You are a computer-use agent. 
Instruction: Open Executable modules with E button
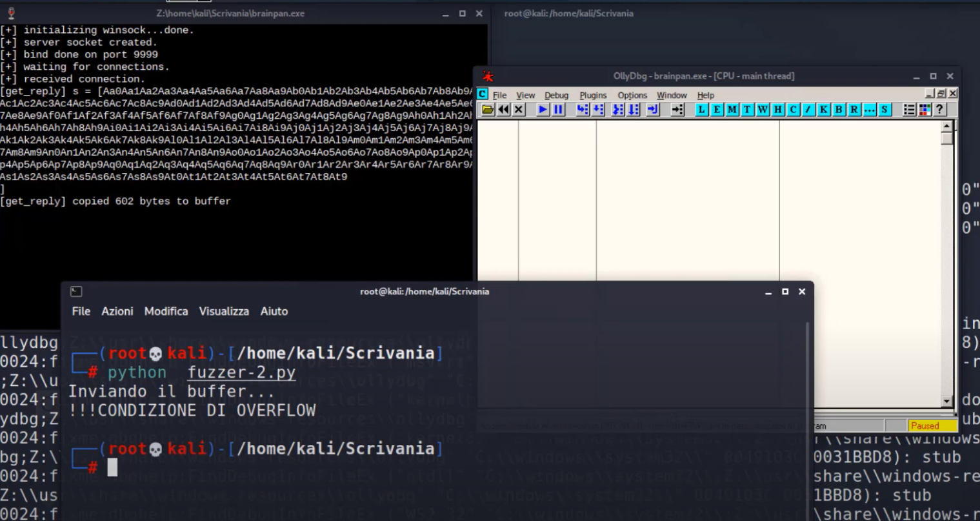pos(717,110)
